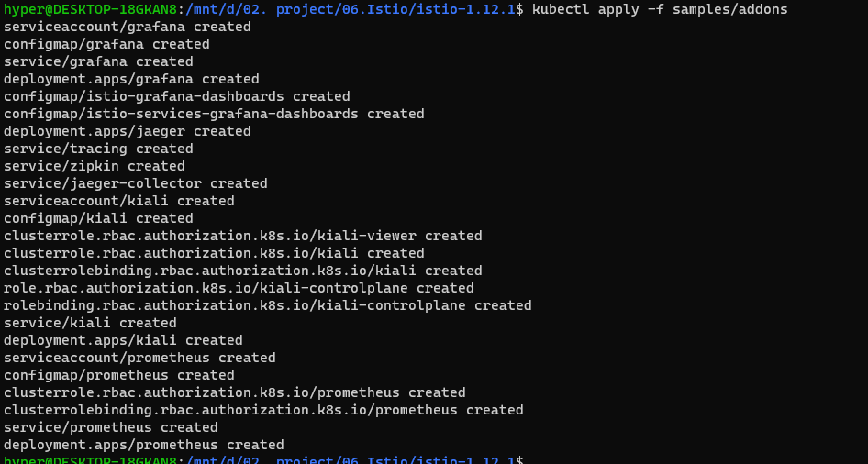The width and height of the screenshot is (868, 464).
Task: Click 'service/jaeger-collector created' line
Action: pyautogui.click(x=136, y=183)
